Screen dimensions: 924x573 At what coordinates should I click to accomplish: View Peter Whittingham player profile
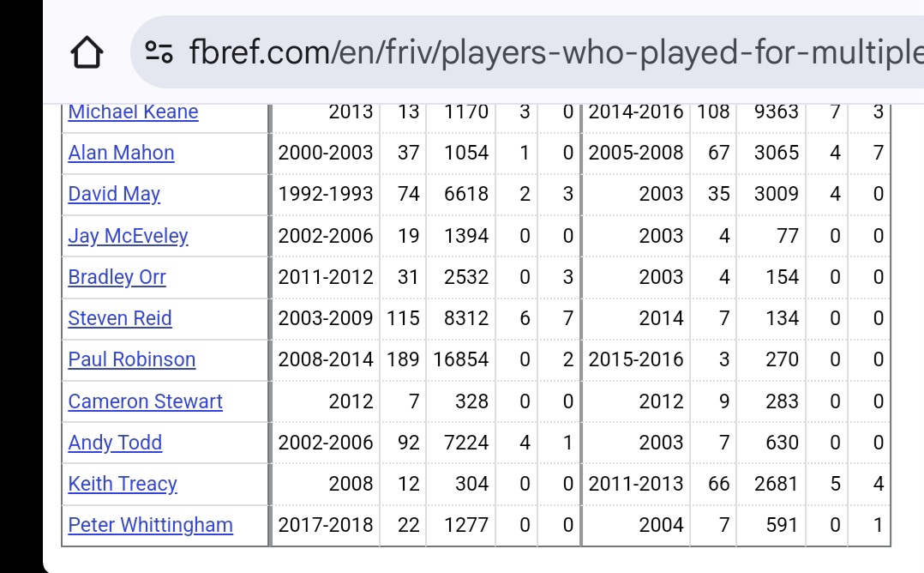(150, 525)
